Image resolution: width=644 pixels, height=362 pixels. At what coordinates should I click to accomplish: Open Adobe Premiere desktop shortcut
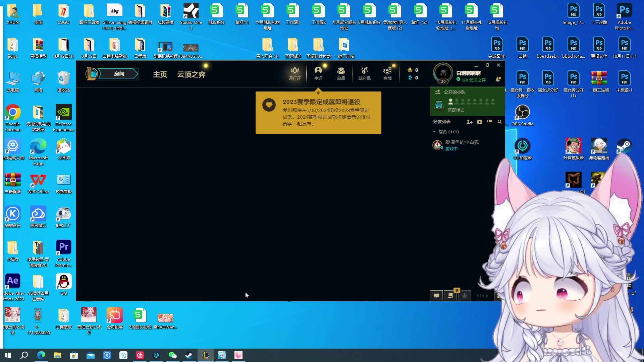pyautogui.click(x=63, y=253)
